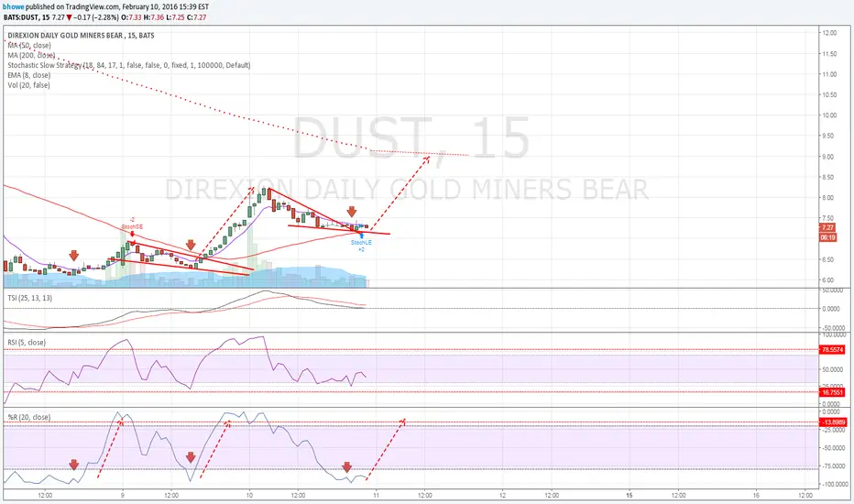Select the MA (200, close) indicator legend
Image resolution: width=854 pixels, height=504 pixels.
[x=31, y=55]
